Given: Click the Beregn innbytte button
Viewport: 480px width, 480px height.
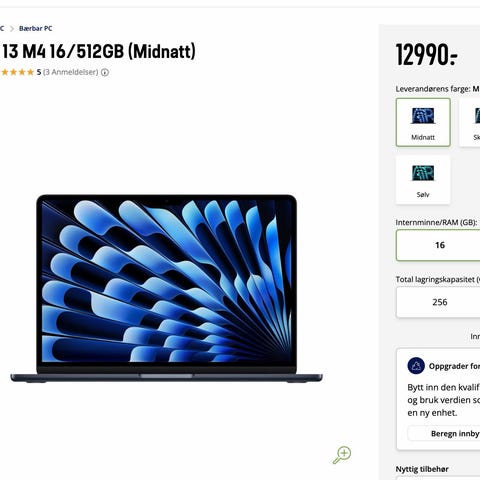Looking at the screenshot, I should (444, 434).
